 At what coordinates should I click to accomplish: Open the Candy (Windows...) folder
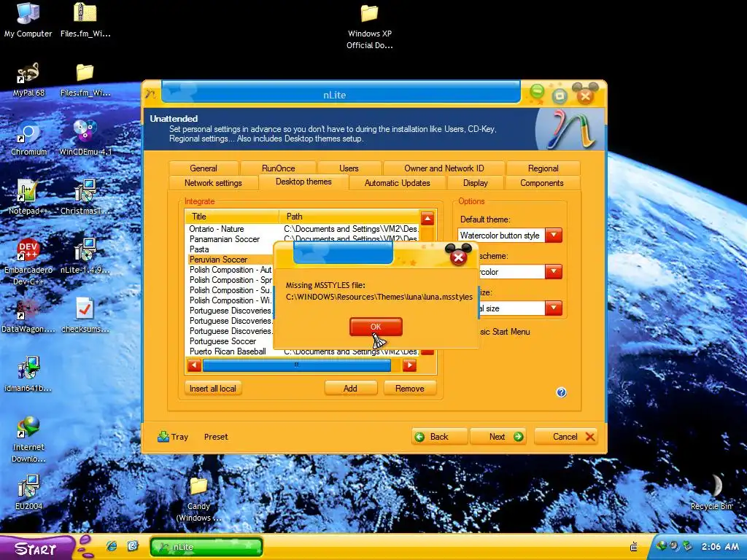click(x=198, y=499)
